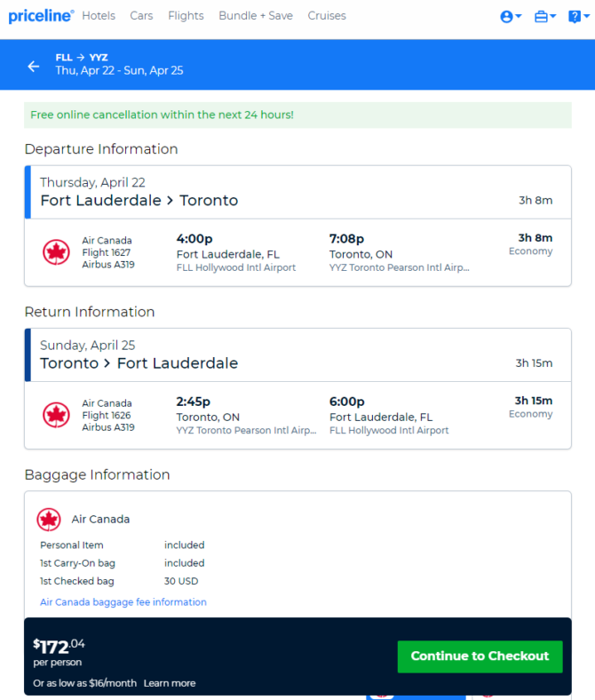Click Continue to Checkout button
Image resolution: width=595 pixels, height=700 pixels.
pyautogui.click(x=480, y=656)
